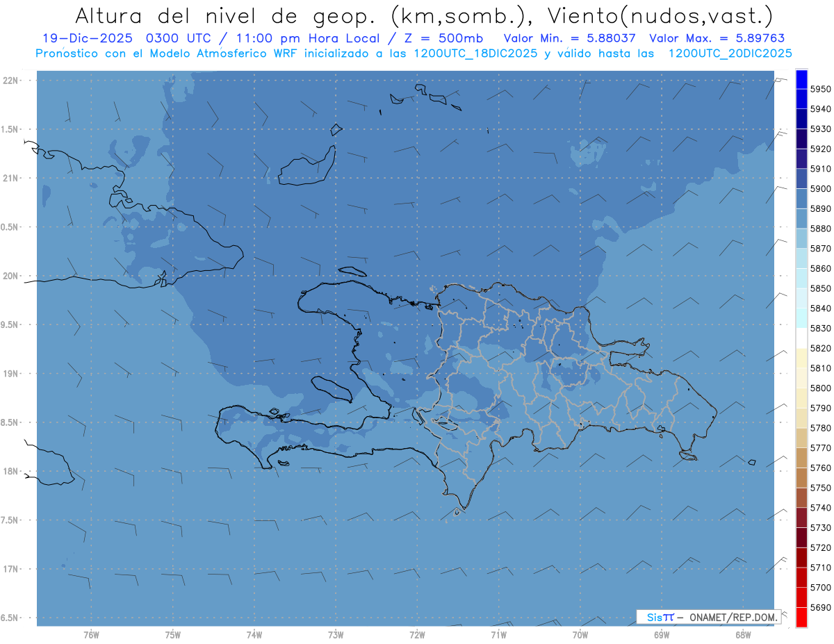Click the 22N latitude axis label
Image resolution: width=834 pixels, height=644 pixels.
[x=10, y=81]
